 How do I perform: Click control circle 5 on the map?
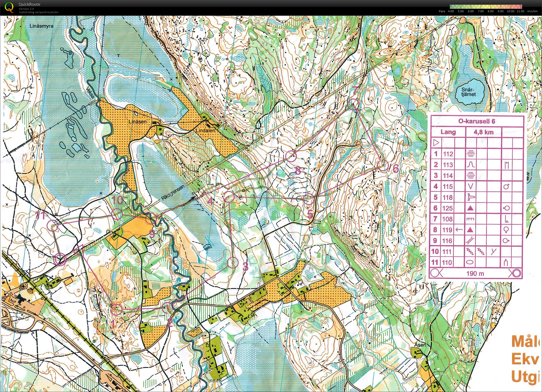[x=308, y=199]
